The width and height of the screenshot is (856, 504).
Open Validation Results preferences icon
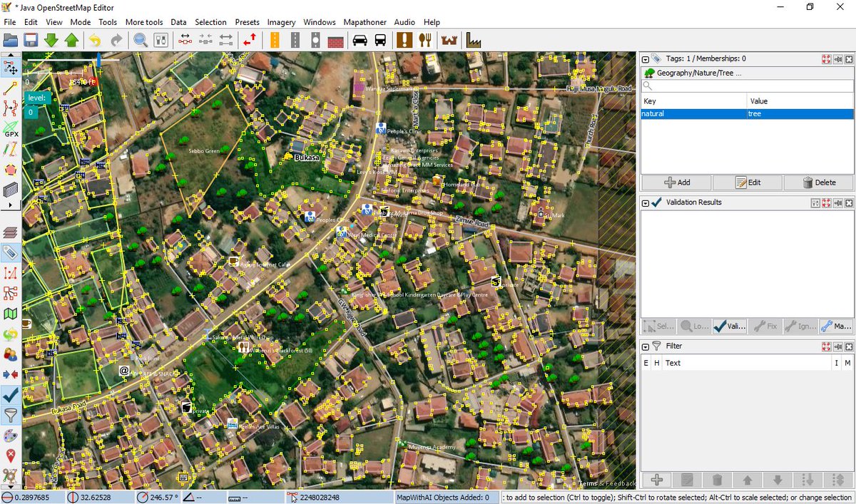[815, 203]
